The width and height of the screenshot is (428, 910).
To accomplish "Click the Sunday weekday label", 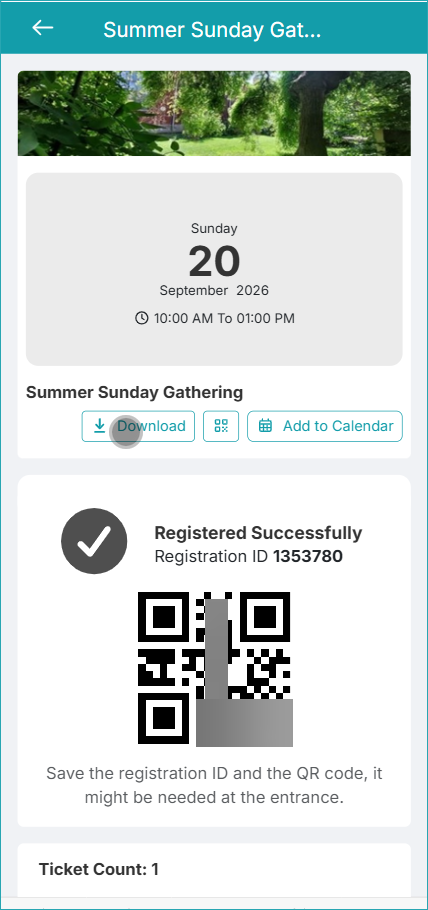I will coord(214,229).
